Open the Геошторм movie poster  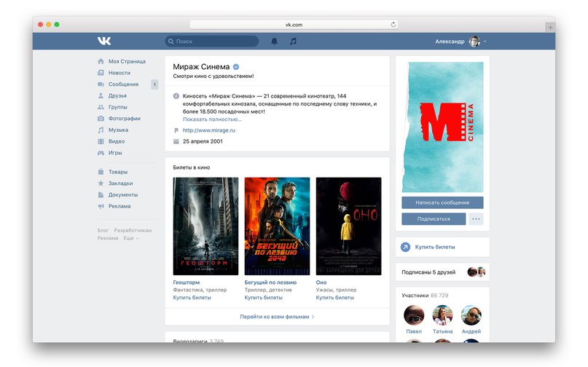click(x=205, y=226)
